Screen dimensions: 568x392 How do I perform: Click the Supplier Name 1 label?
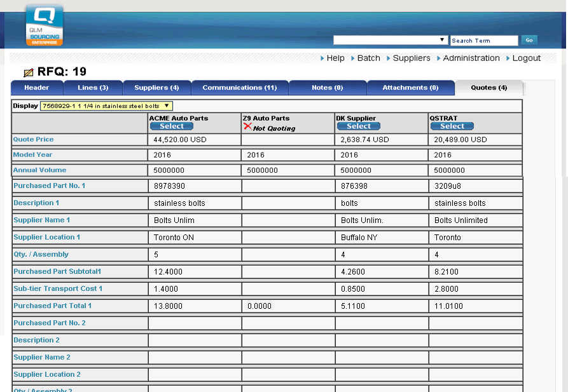[x=41, y=220]
